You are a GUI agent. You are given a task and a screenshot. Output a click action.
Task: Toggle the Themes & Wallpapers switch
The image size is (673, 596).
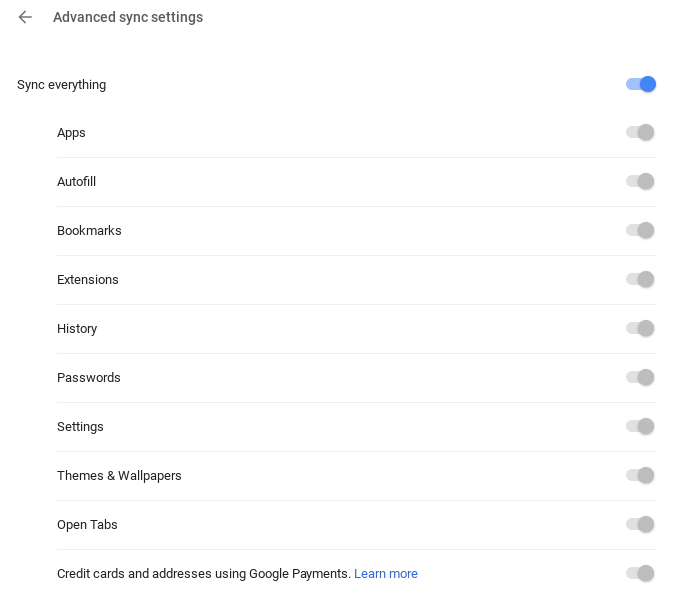[640, 475]
